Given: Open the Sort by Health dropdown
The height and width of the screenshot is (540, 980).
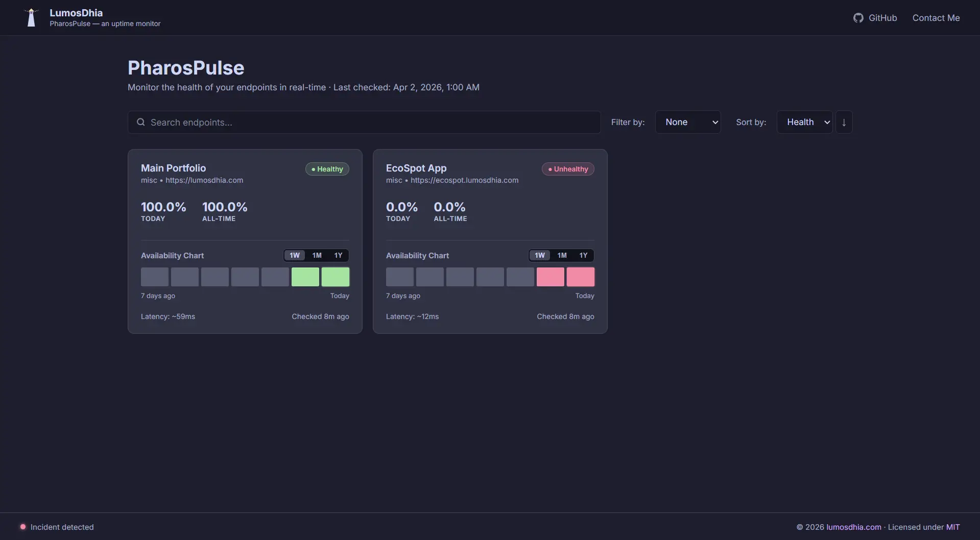Looking at the screenshot, I should point(804,122).
